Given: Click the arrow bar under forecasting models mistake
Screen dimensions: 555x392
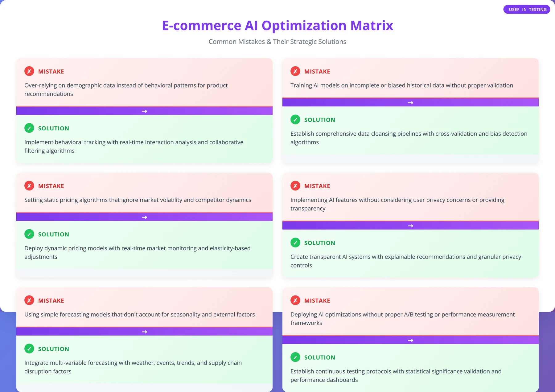Looking at the screenshot, I should pos(144,332).
